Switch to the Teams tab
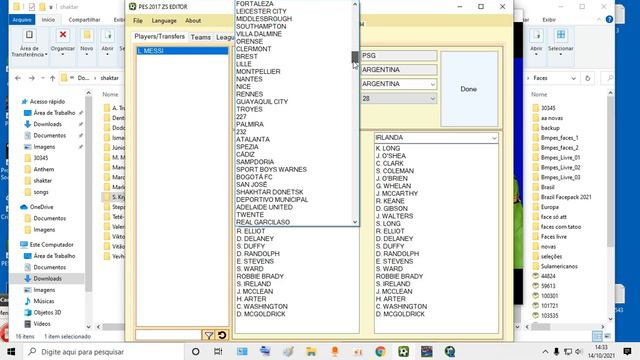Image resolution: width=640 pixels, height=360 pixels. click(201, 37)
